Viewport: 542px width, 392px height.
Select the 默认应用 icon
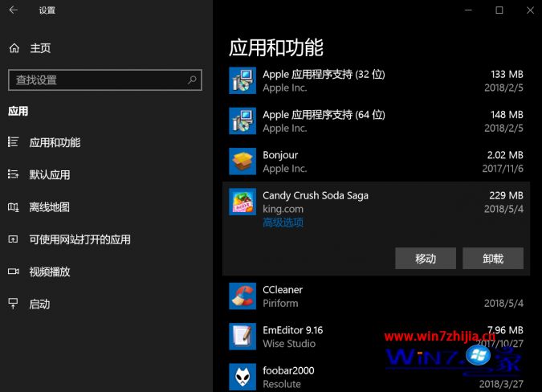13,174
